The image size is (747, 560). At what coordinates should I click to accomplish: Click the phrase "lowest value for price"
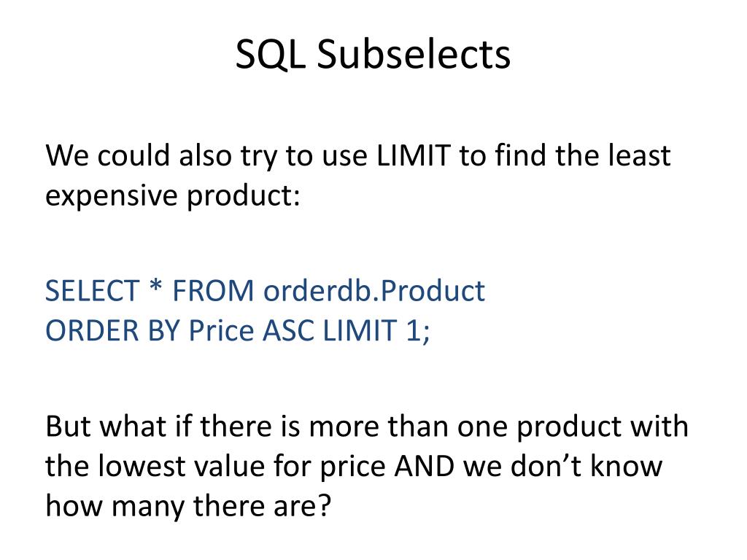tap(241, 466)
